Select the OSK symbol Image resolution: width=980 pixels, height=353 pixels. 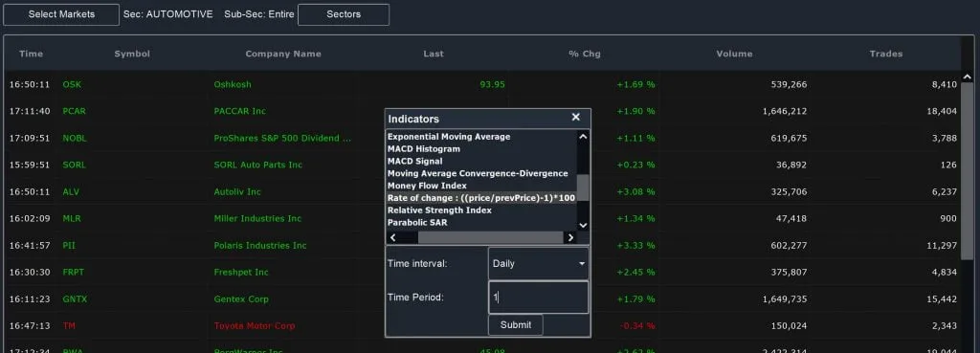72,84
